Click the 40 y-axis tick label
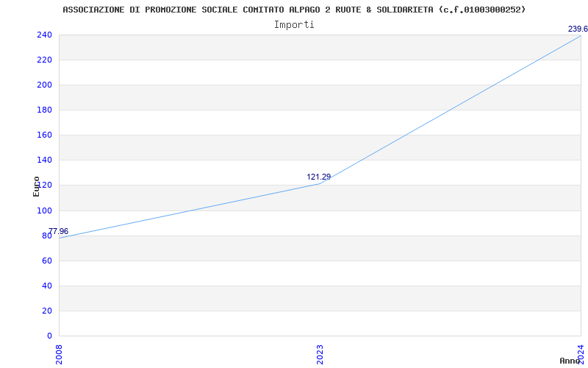Screen dimensions: 588x368 click(47, 286)
